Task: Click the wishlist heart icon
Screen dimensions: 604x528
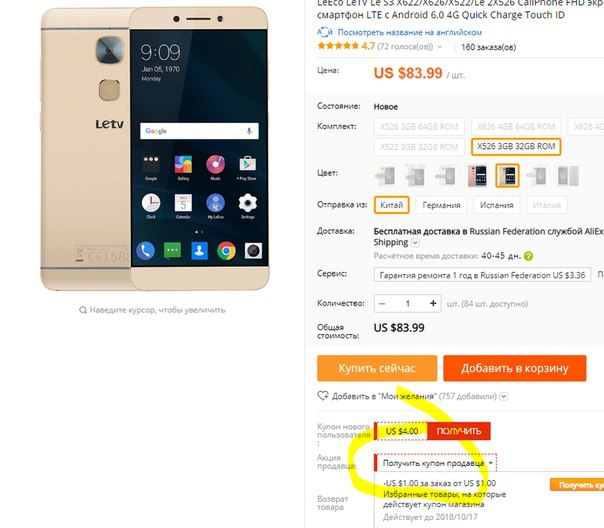Action: (x=322, y=396)
